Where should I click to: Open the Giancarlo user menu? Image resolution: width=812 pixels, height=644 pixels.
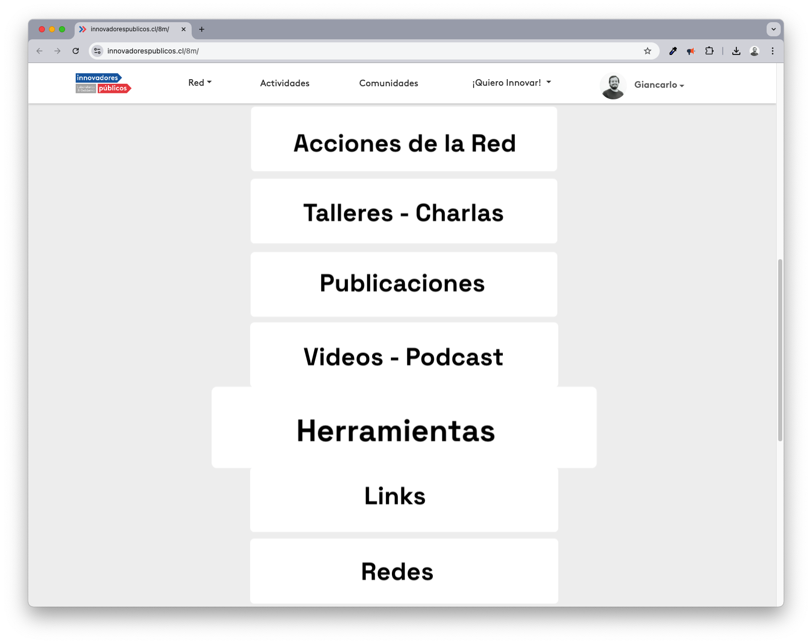[659, 85]
